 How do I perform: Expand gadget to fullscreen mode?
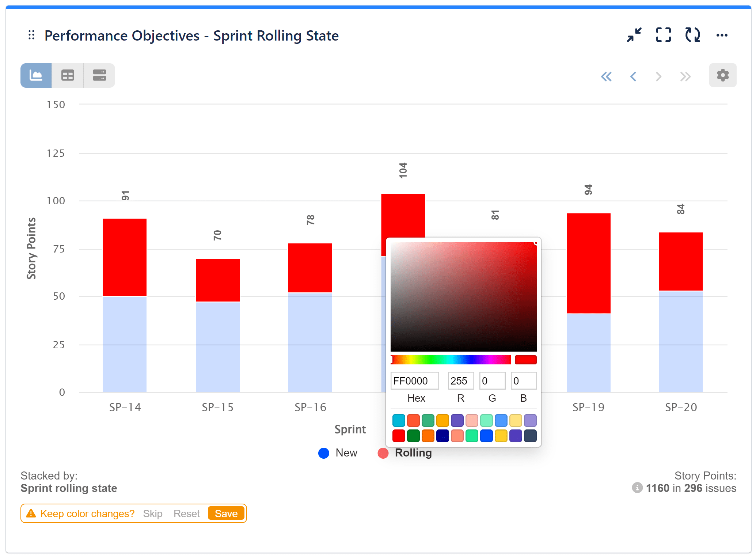pos(663,35)
